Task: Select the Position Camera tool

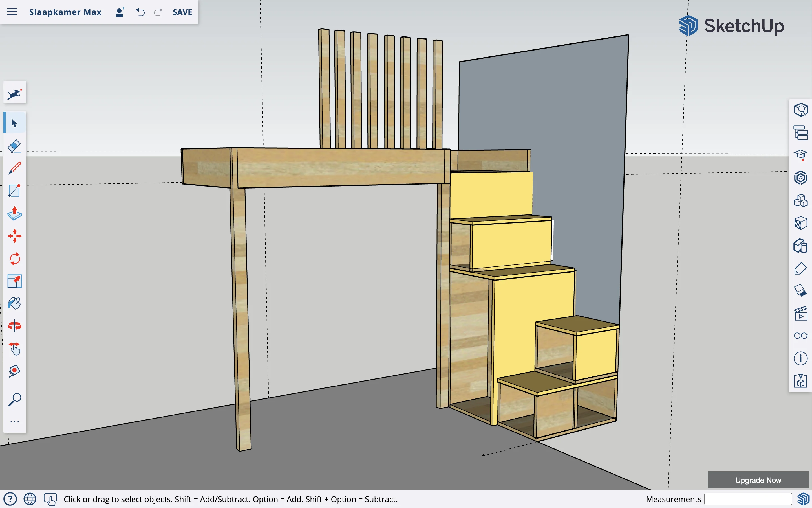Action: click(14, 371)
